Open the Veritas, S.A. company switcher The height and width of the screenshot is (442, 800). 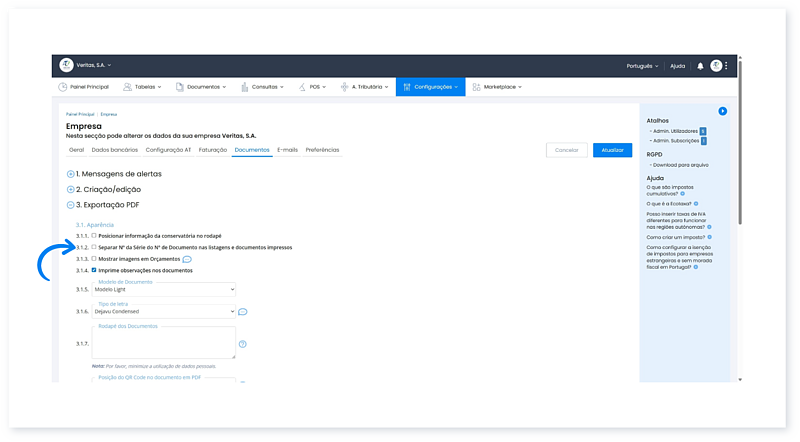coord(94,65)
